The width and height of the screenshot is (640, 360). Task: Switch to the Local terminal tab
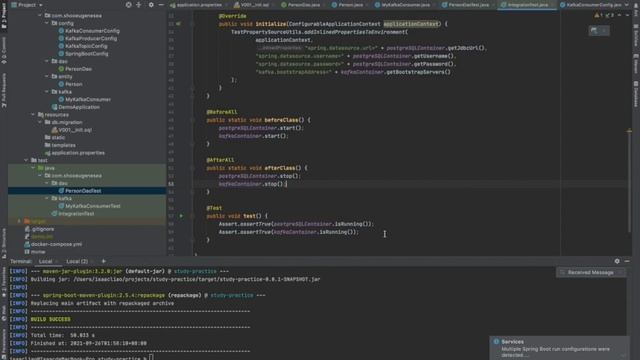(48, 261)
